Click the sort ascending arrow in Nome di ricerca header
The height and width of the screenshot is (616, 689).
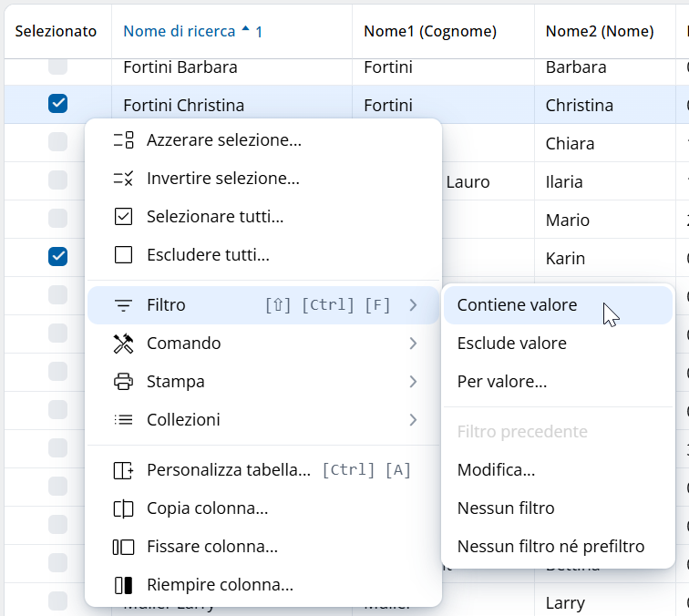246,29
